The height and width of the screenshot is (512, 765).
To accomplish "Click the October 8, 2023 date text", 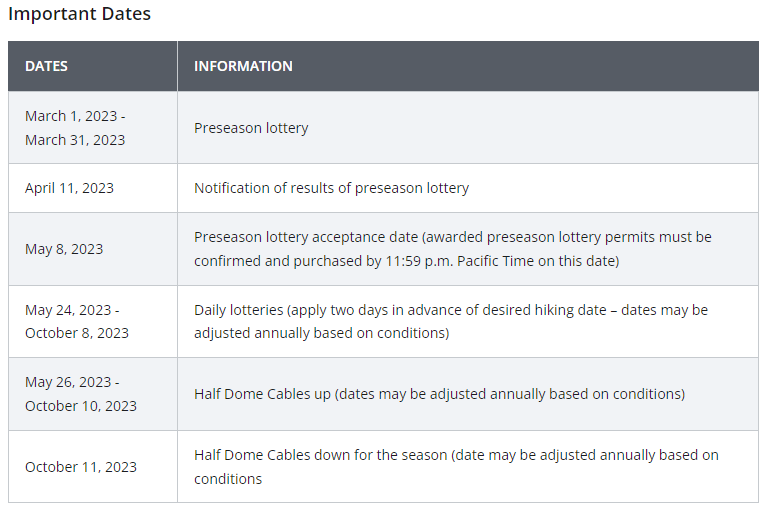I will 77,333.
